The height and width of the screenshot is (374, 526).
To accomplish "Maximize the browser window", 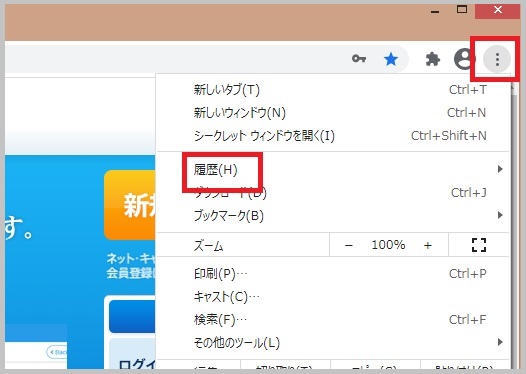I will pos(462,10).
